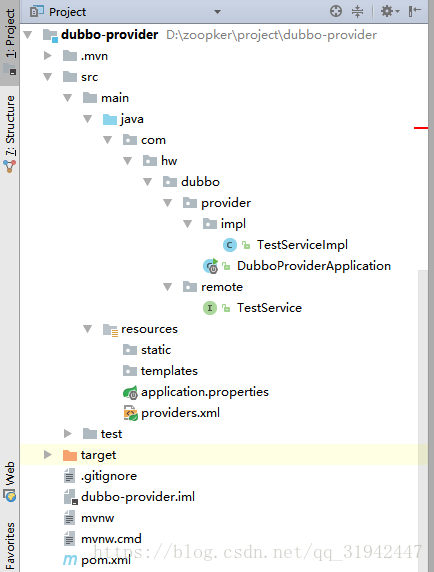Viewport: 434px width, 572px height.
Task: Select the 1: Project side tab
Action: (10, 42)
